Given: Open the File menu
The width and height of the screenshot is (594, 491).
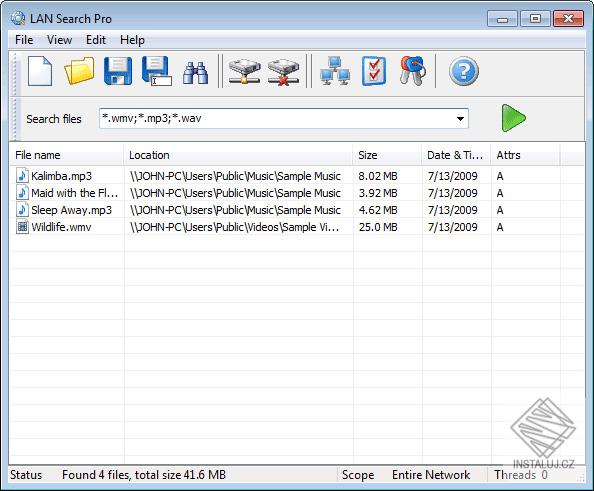Looking at the screenshot, I should coord(24,40).
